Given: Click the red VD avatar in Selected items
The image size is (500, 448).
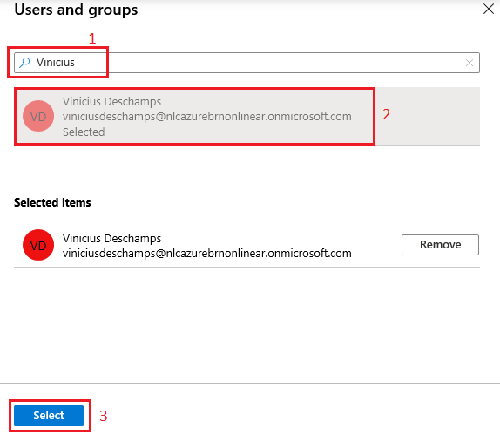Looking at the screenshot, I should coord(38,245).
